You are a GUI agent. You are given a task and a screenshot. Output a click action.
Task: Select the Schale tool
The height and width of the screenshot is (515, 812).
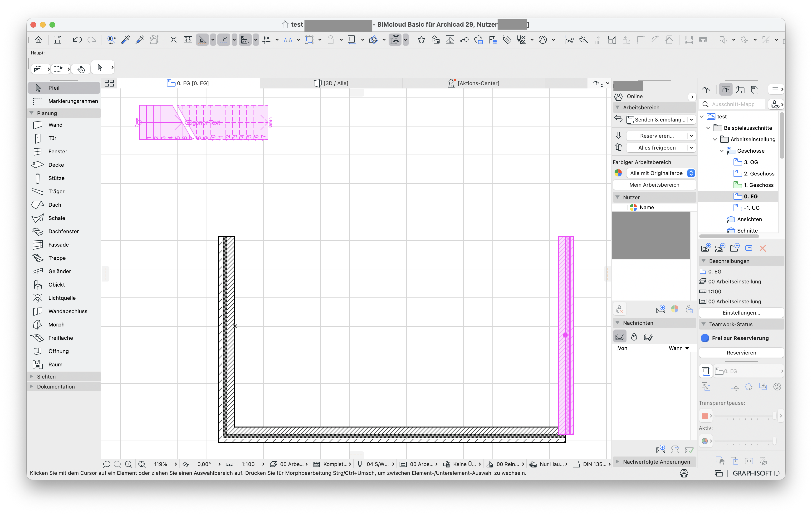click(x=64, y=218)
